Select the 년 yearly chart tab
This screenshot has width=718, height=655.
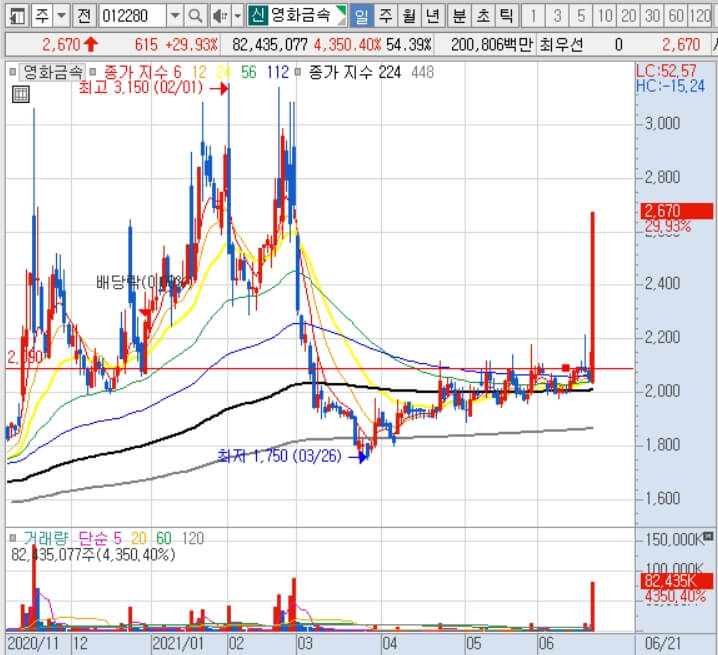(x=432, y=16)
